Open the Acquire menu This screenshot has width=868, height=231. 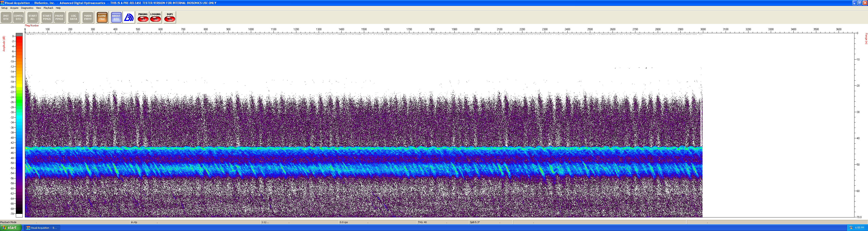[x=14, y=8]
